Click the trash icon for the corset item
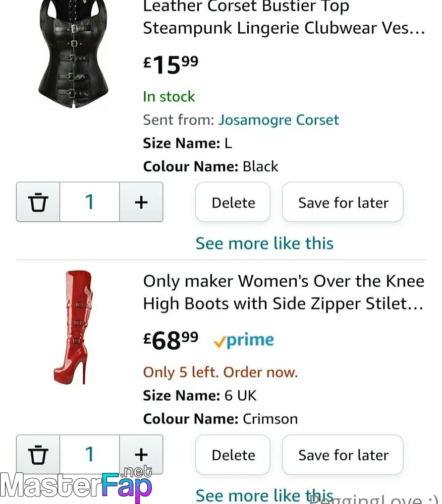 coord(38,202)
